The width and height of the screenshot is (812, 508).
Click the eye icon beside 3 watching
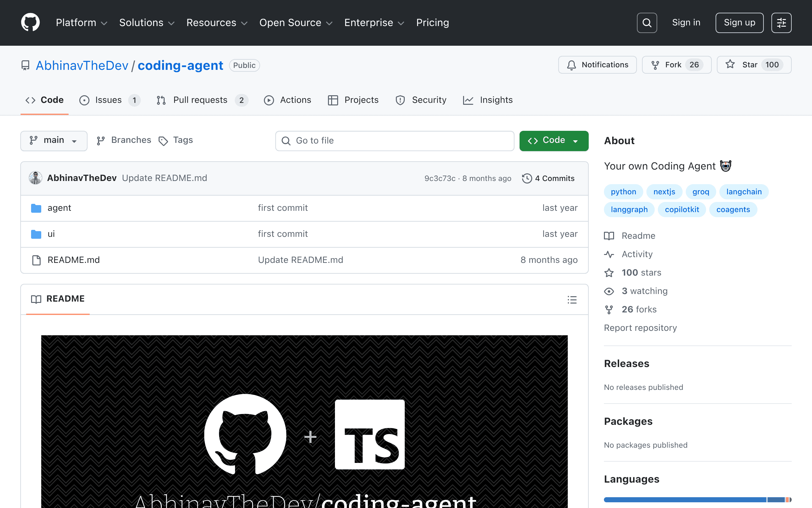pos(609,291)
